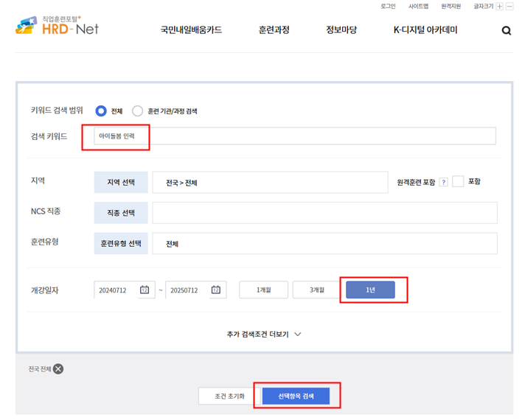Click the 전국 > 전체 region field
Screen dimensions: 525x420
tap(270, 183)
